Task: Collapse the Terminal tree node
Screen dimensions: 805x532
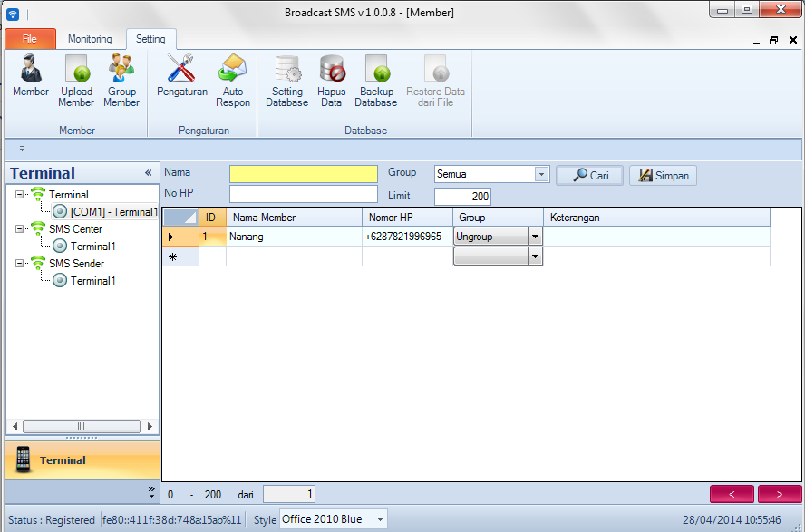Action: [x=20, y=195]
